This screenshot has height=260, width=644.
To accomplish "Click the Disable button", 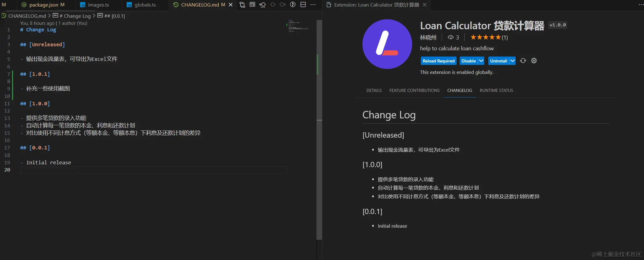I will point(468,61).
